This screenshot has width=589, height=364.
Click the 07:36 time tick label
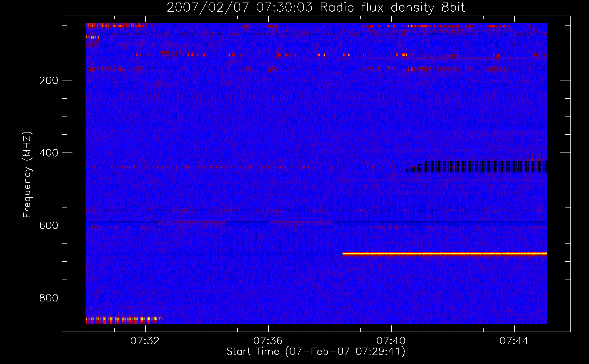(268, 341)
